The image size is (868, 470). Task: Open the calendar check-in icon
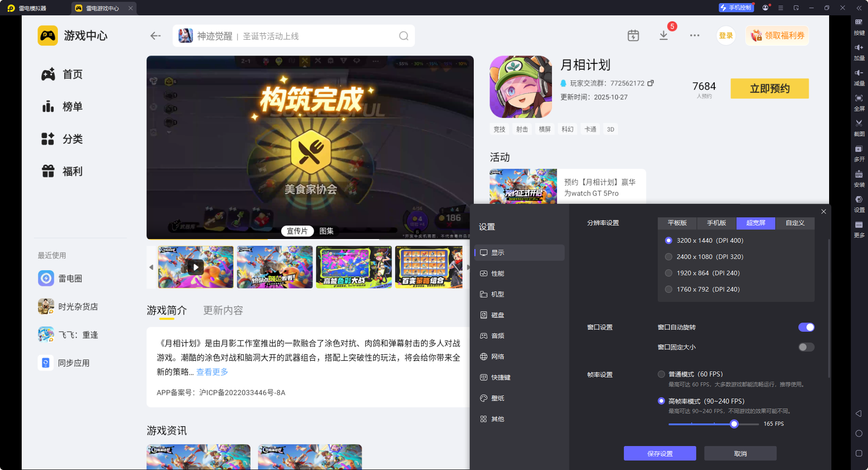click(633, 36)
